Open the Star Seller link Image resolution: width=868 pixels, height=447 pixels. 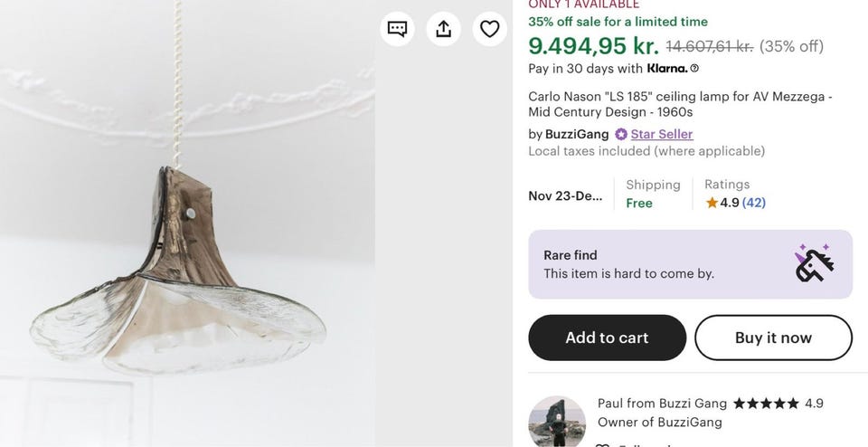(x=662, y=134)
